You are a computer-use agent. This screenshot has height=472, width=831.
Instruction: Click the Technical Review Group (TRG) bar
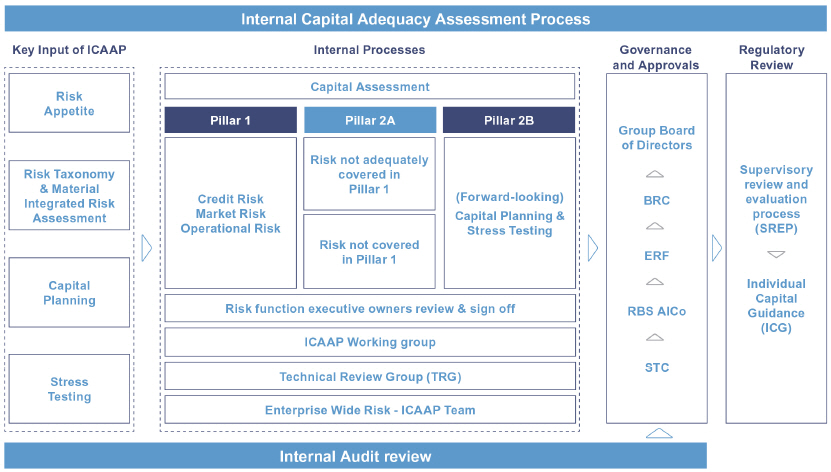pos(370,376)
